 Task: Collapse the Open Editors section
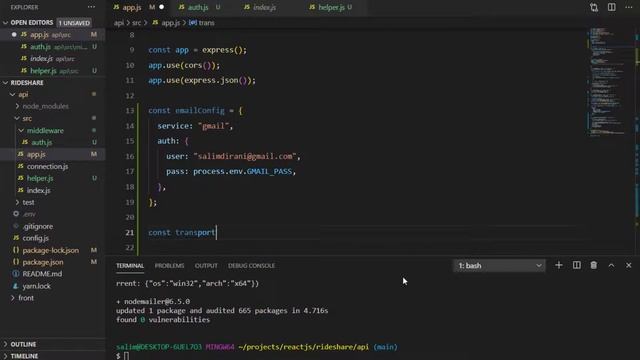tap(5, 22)
